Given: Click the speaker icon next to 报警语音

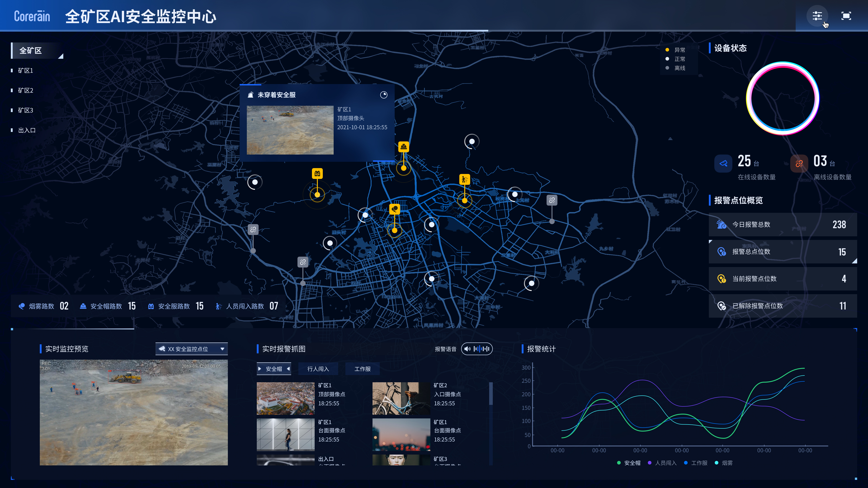Looking at the screenshot, I should tap(467, 349).
